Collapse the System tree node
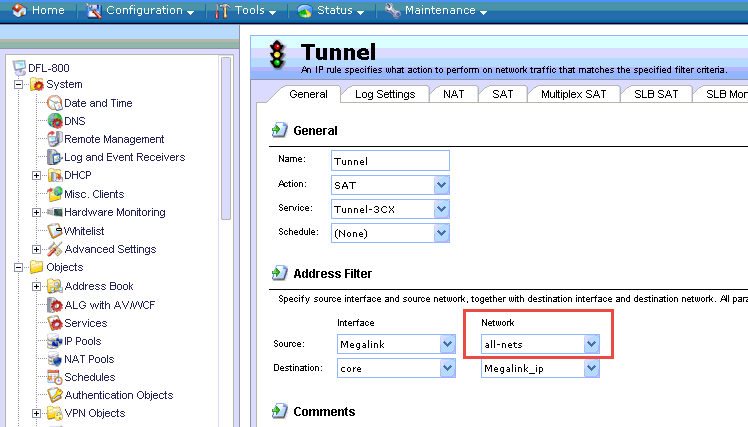Screen dimensions: 748x427 point(18,84)
